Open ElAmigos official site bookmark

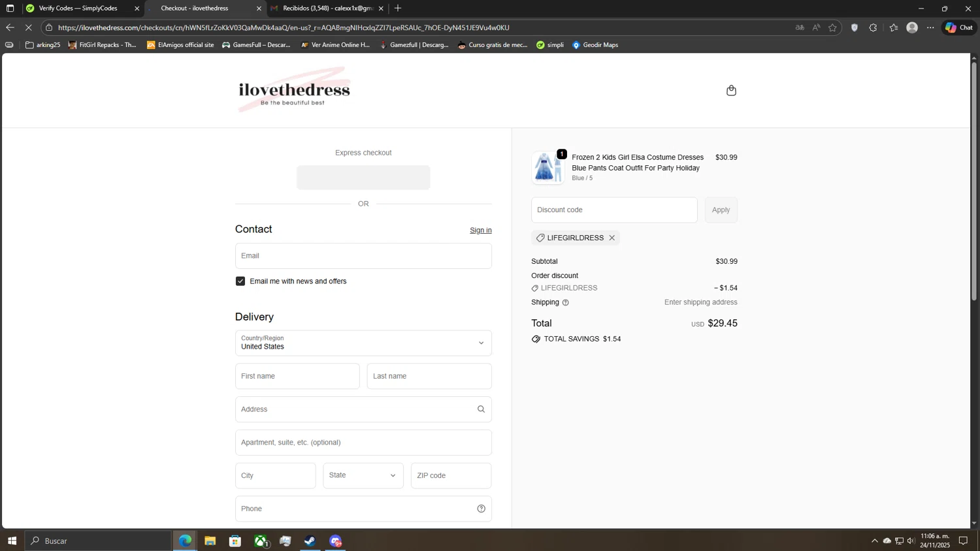[180, 45]
